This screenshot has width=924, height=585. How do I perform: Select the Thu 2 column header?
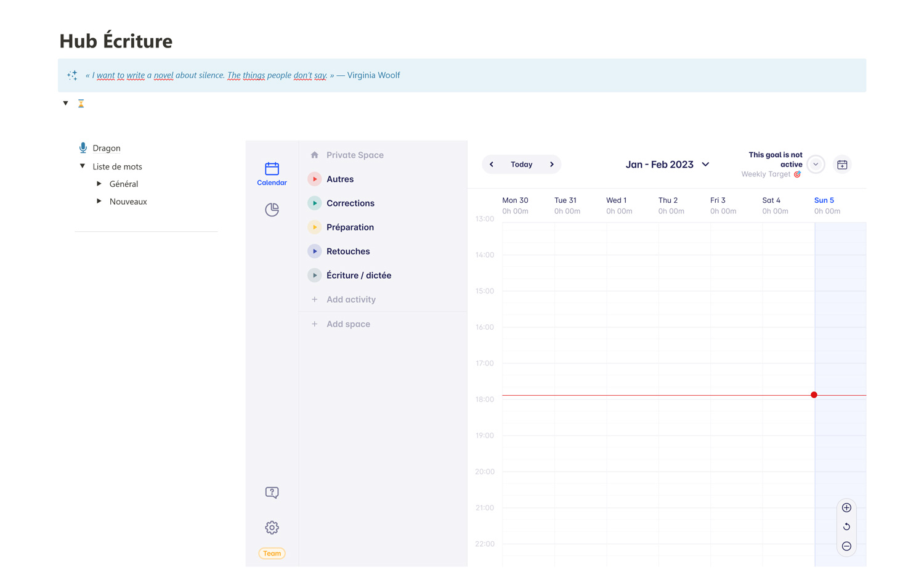click(x=668, y=200)
